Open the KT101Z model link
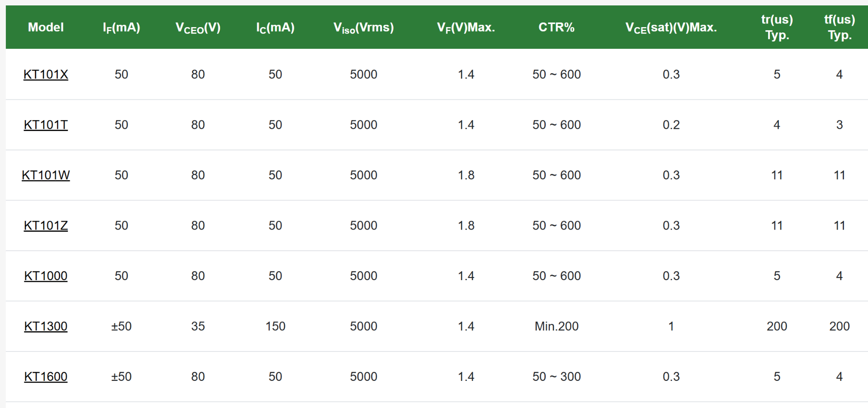Screen dimensions: 868x408 pyautogui.click(x=46, y=225)
